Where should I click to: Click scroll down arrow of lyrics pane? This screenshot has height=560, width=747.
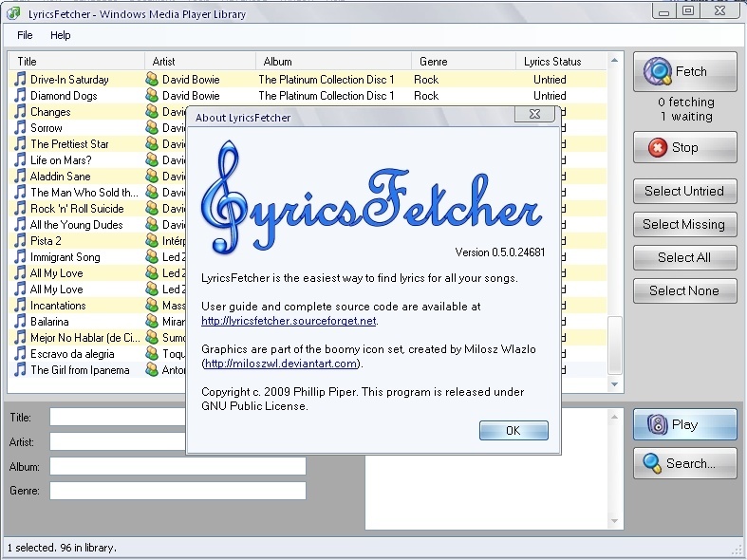(614, 521)
